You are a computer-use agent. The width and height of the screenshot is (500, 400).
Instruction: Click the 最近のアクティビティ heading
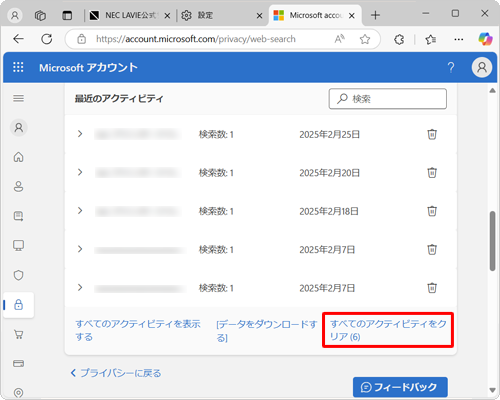(119, 99)
